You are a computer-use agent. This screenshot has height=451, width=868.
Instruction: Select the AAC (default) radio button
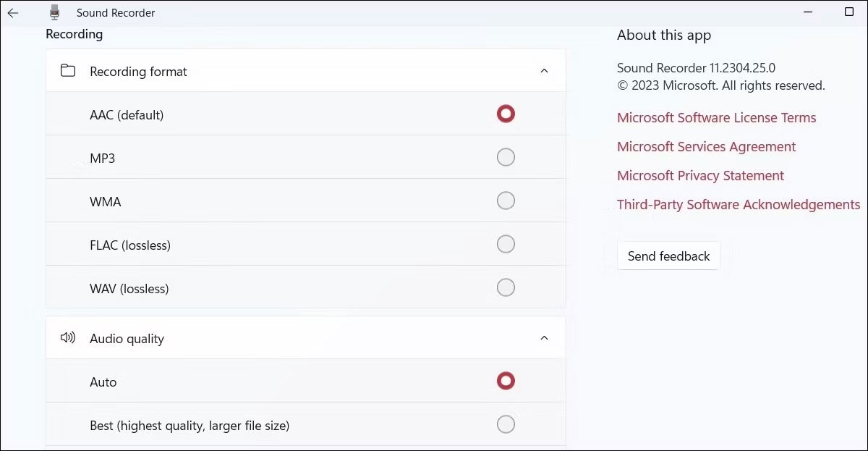(506, 114)
